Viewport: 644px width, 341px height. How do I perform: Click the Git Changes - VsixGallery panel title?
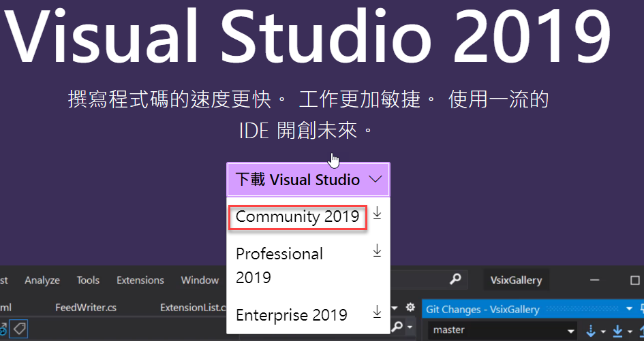click(482, 310)
